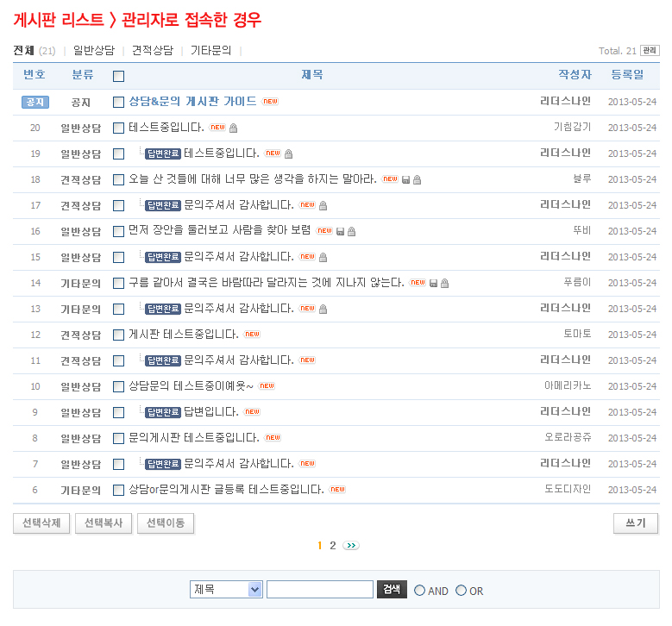Check the box for the 공지 post
The width and height of the screenshot is (672, 626).
coord(118,102)
